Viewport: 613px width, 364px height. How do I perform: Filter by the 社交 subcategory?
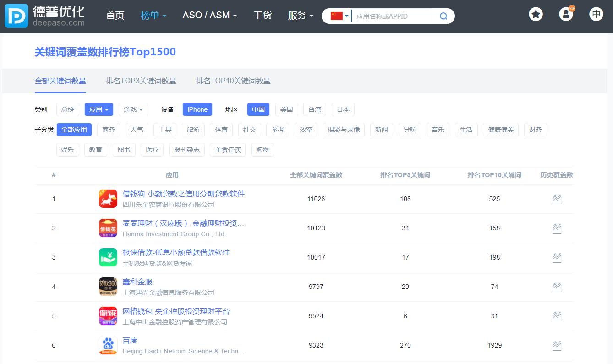click(x=250, y=130)
